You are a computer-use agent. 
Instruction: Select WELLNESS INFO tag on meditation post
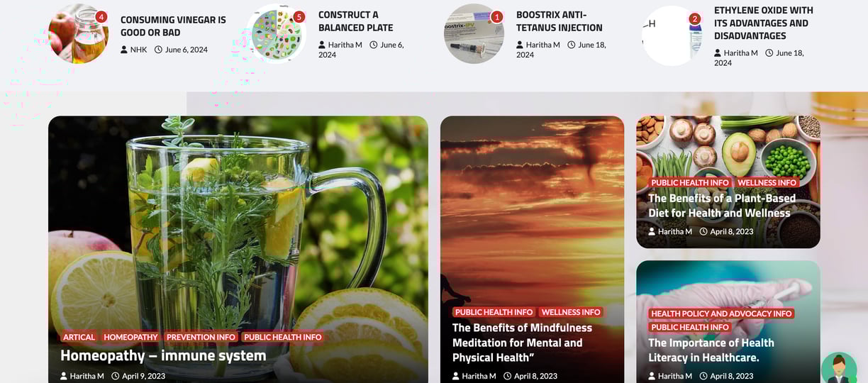pyautogui.click(x=571, y=312)
